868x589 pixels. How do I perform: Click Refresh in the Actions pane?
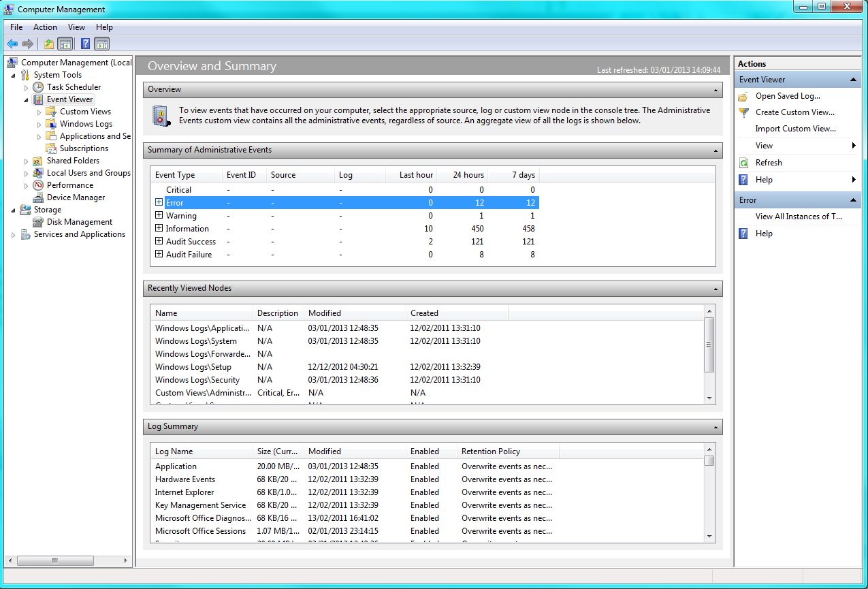pos(769,163)
